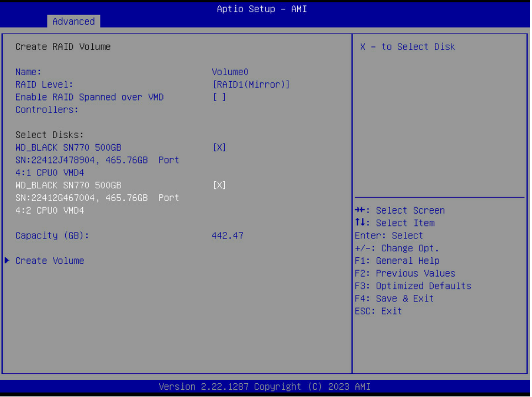532x397 pixels.
Task: Select disk with serial SN:22412J478904
Action: [97, 160]
